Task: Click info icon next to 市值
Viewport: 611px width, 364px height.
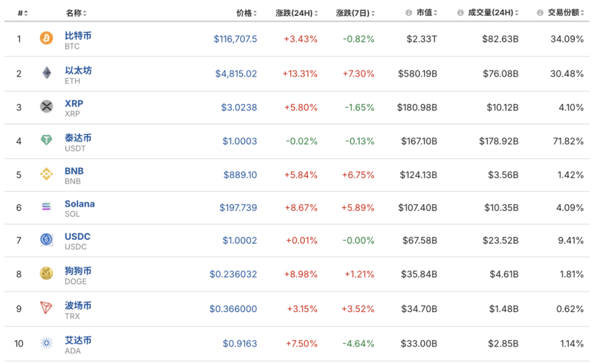Action: (408, 13)
